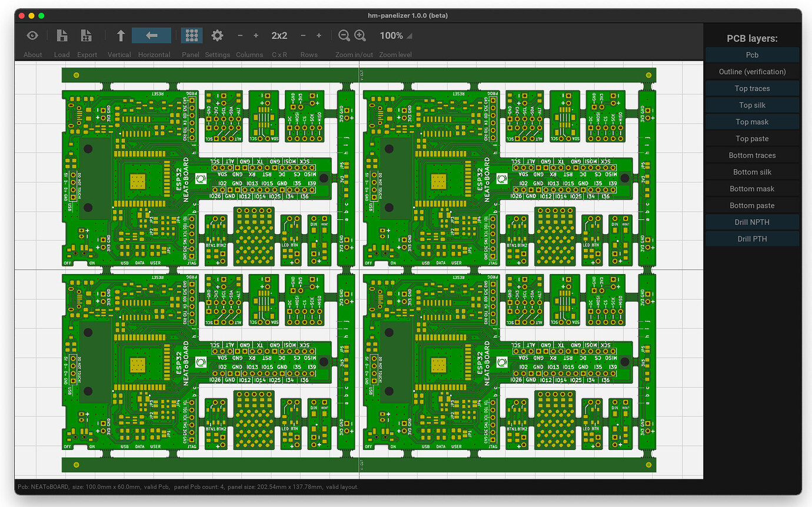Expand the 100% zoom level dropdown

pyautogui.click(x=395, y=36)
